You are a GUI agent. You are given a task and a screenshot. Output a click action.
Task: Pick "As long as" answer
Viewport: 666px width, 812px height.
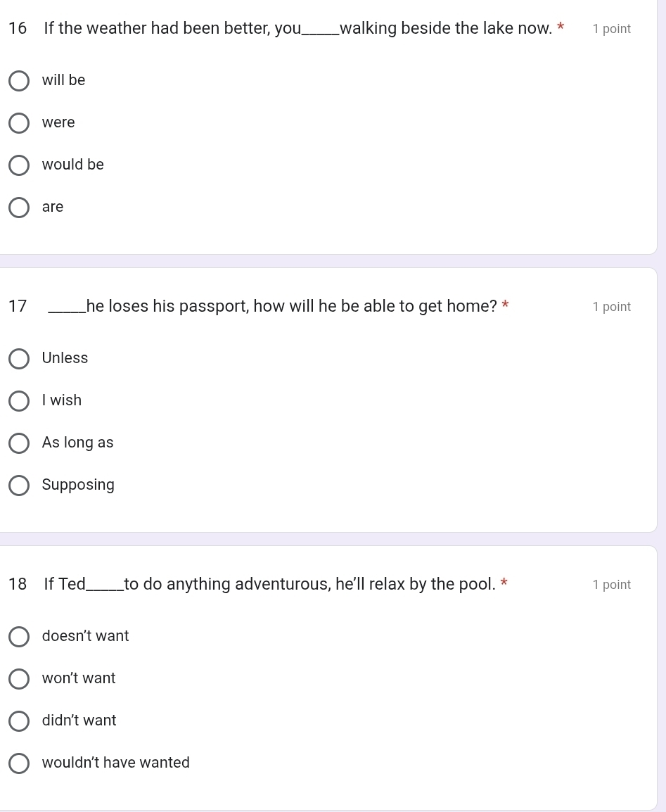pyautogui.click(x=19, y=443)
